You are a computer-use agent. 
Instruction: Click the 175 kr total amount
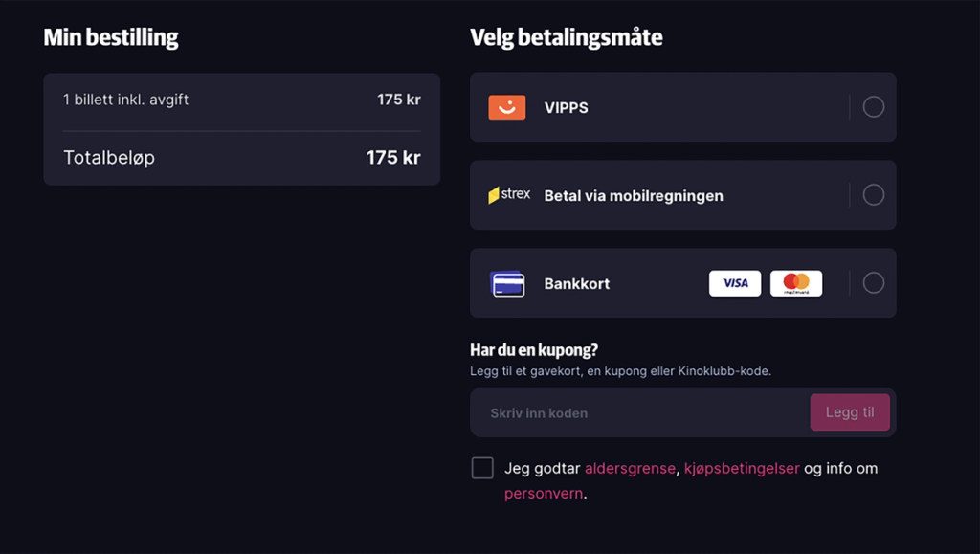(x=392, y=157)
